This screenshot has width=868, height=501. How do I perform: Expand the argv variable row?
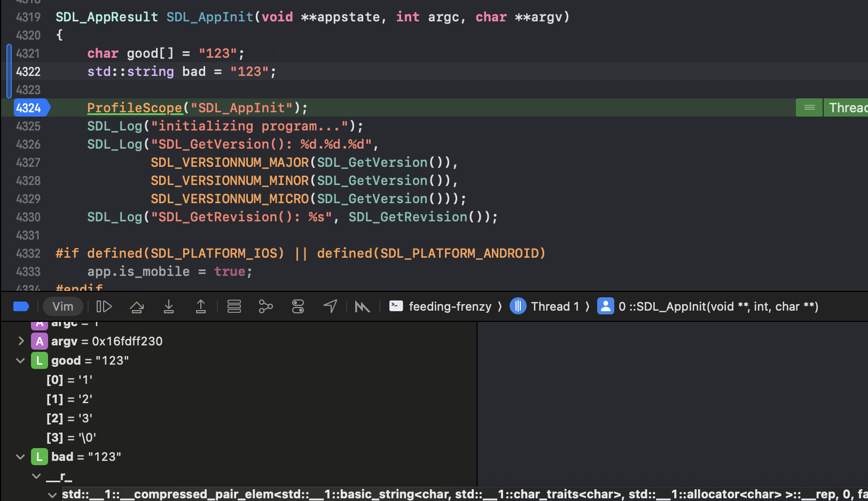click(21, 341)
